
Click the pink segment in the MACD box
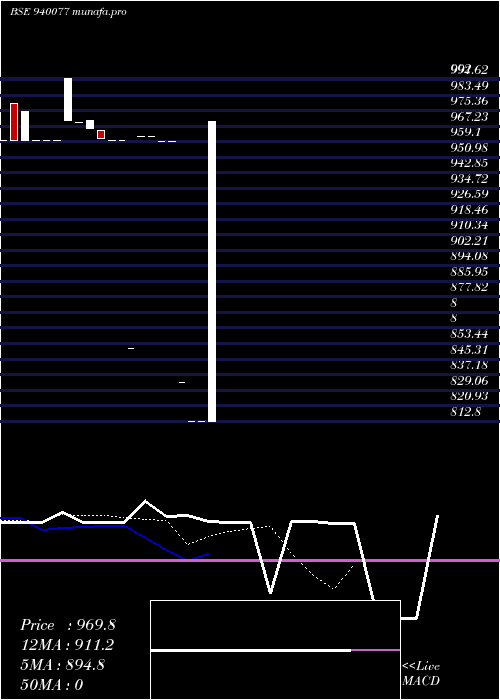click(x=375, y=650)
